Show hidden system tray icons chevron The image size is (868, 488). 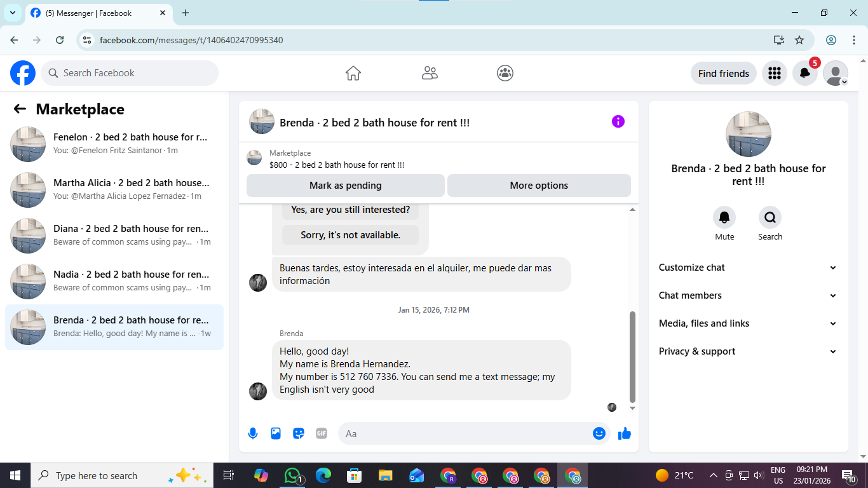coord(714,475)
